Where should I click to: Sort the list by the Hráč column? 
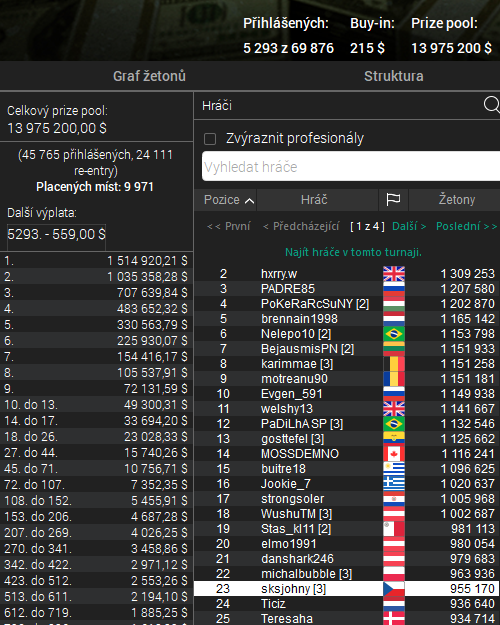(314, 200)
